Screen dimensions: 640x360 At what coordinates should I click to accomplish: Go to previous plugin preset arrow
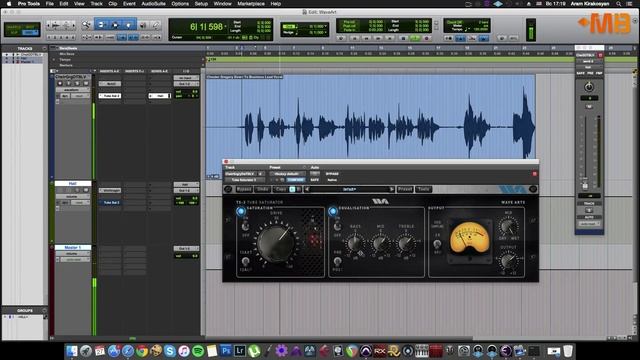pos(307,189)
